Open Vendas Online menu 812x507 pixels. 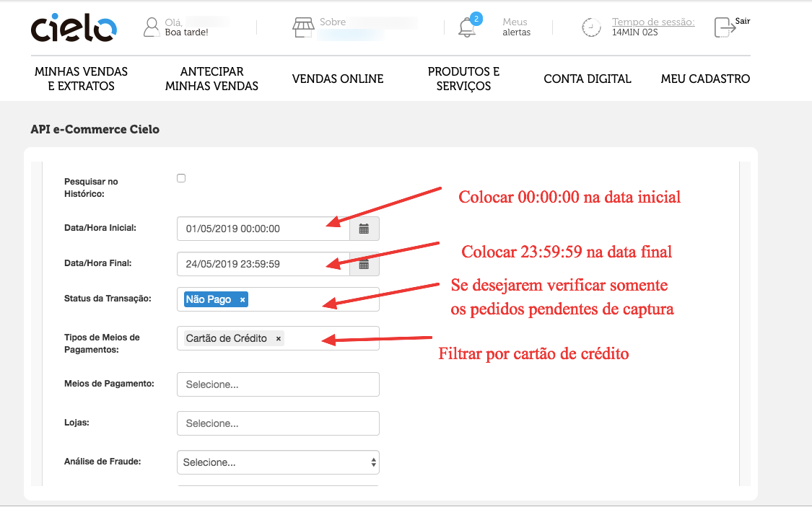(338, 79)
